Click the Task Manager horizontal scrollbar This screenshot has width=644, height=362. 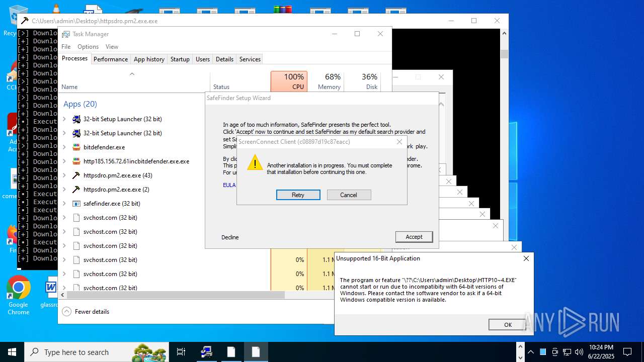click(x=176, y=295)
